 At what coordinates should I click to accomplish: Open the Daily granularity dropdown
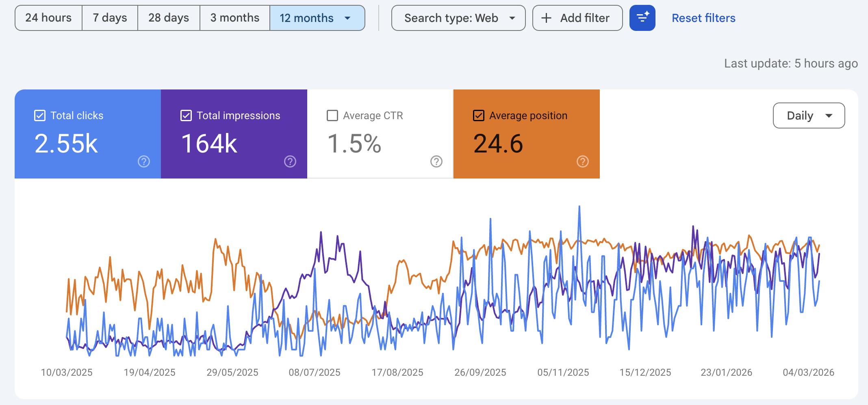pyautogui.click(x=809, y=115)
